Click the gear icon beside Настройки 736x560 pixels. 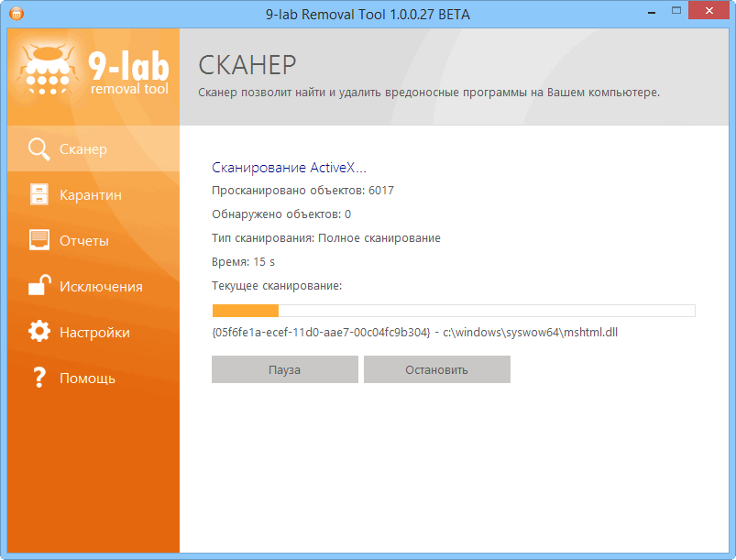pos(39,332)
